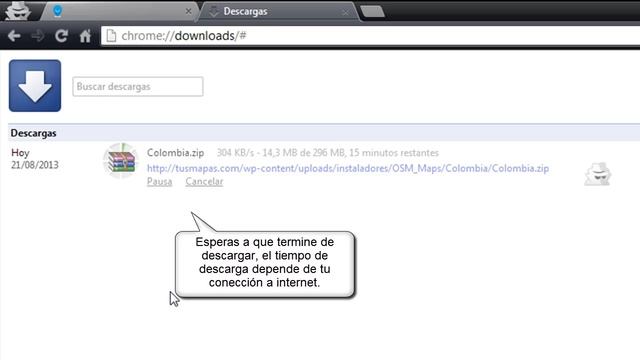640x360 pixels.
Task: Click the Colombia.zip file name
Action: [x=176, y=153]
